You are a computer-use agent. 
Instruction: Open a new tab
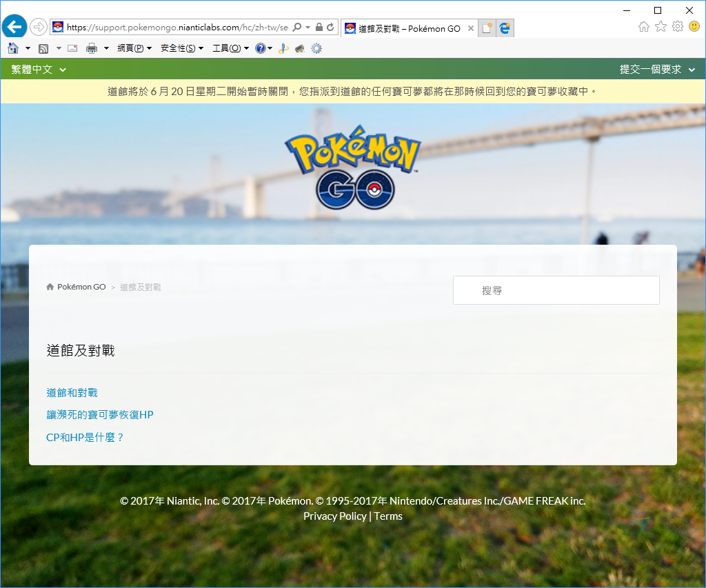[x=487, y=28]
